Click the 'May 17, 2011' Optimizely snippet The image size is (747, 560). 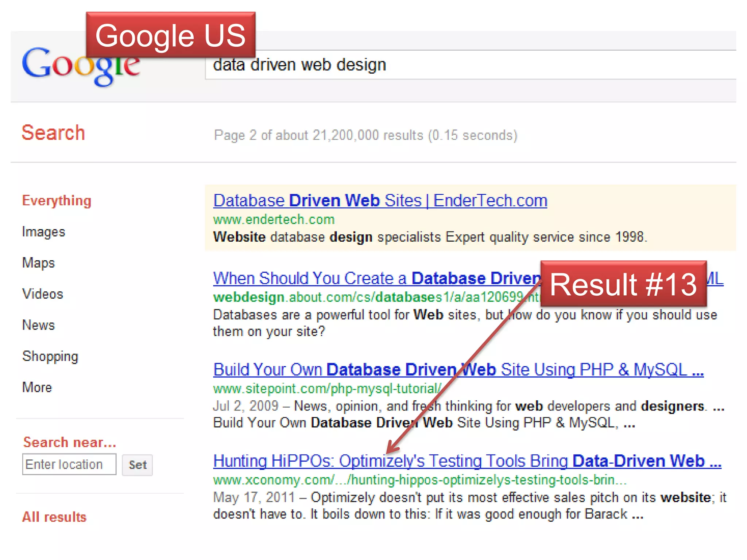coord(470,506)
